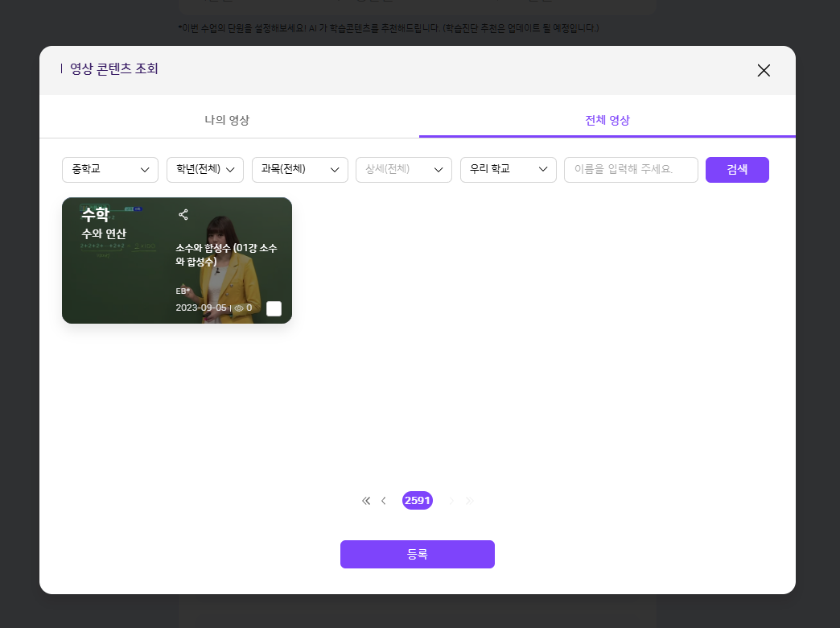Click the share icon on the video card

point(183,214)
